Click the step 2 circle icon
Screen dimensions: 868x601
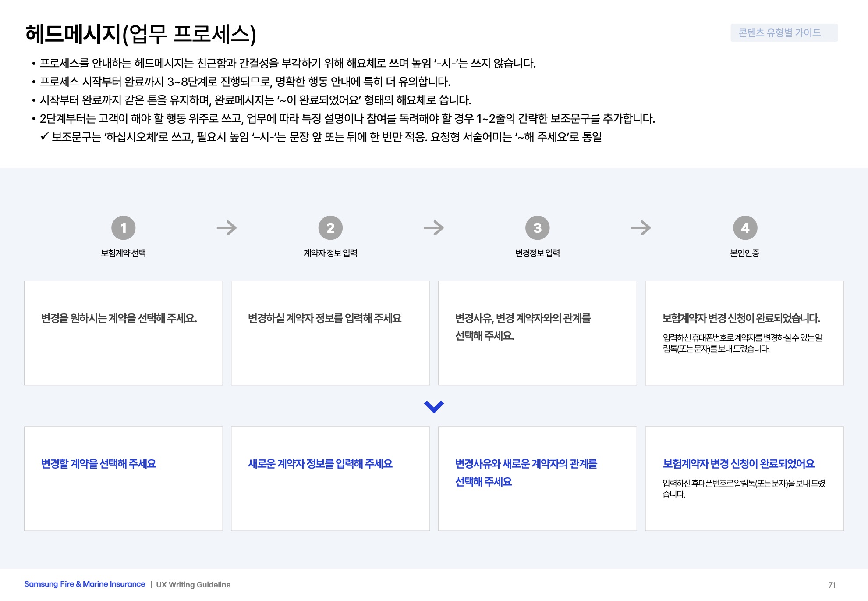(330, 228)
